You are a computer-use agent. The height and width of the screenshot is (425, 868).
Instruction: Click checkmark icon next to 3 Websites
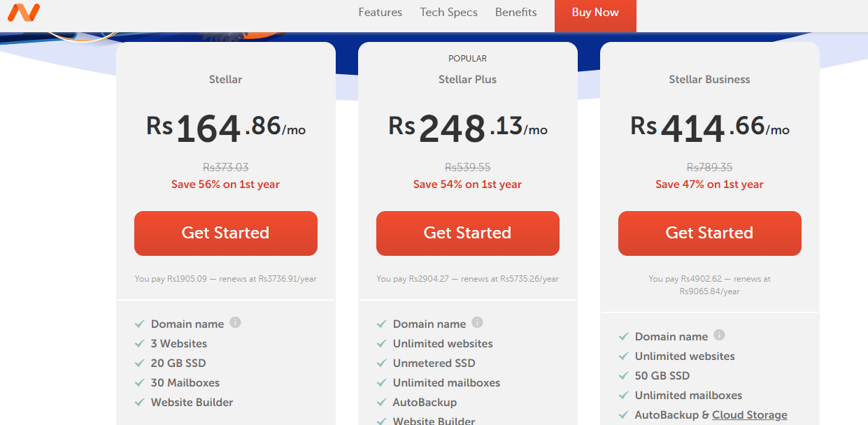coord(140,344)
